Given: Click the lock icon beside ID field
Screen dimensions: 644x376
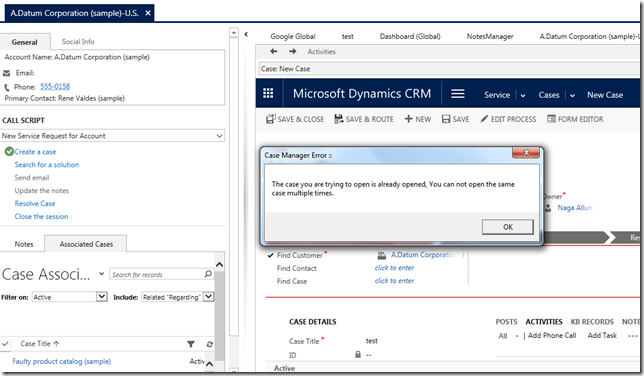Looking at the screenshot, I should click(x=358, y=354).
